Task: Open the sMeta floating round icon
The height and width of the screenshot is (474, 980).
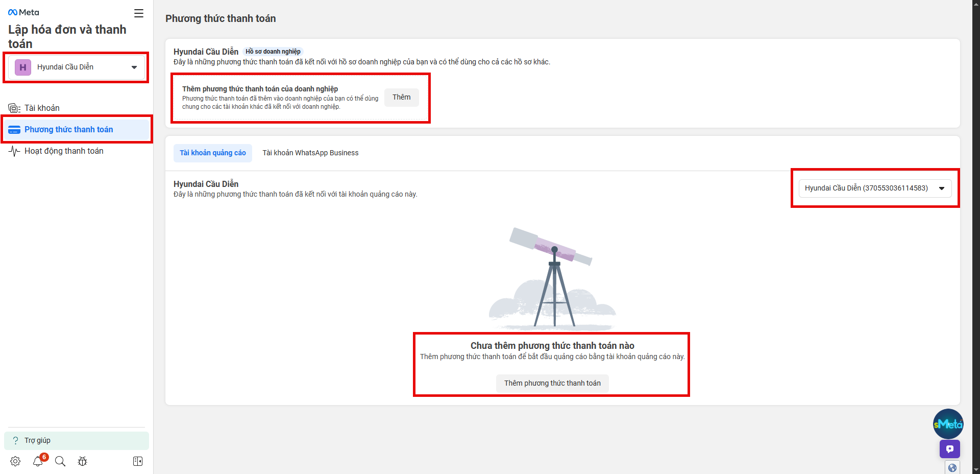Action: (948, 424)
